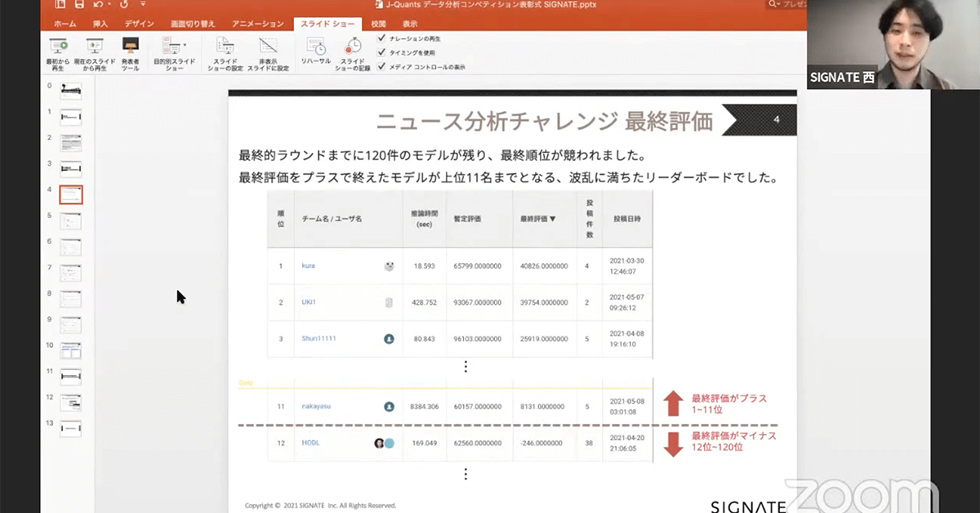Click the slide title ニュース分析チャレンジ 最終評価

[x=545, y=123]
